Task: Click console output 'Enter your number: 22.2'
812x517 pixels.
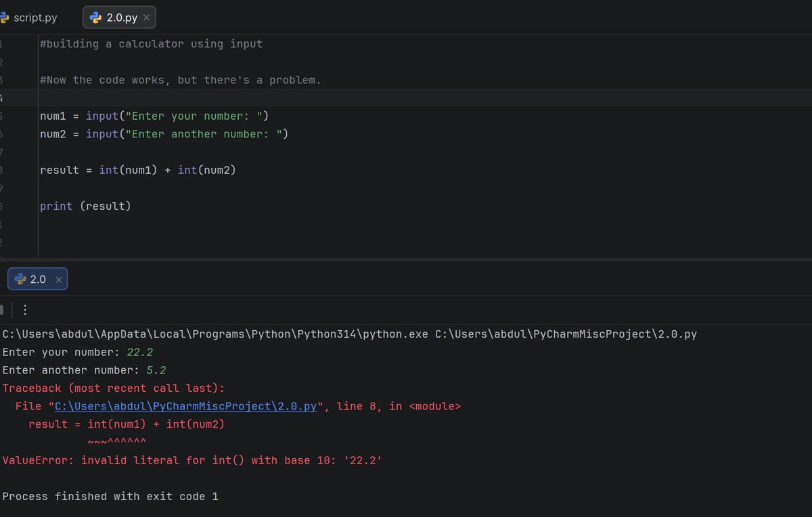Action: tap(78, 353)
